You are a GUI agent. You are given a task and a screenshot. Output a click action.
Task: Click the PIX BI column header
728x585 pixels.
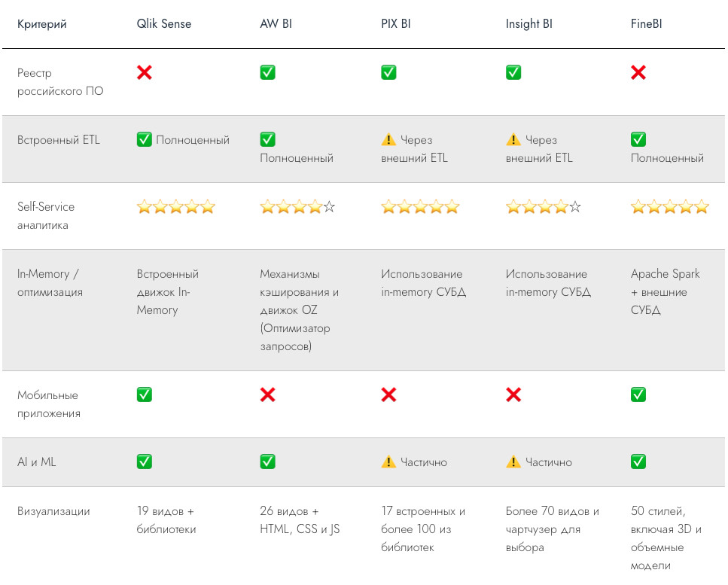pos(395,23)
